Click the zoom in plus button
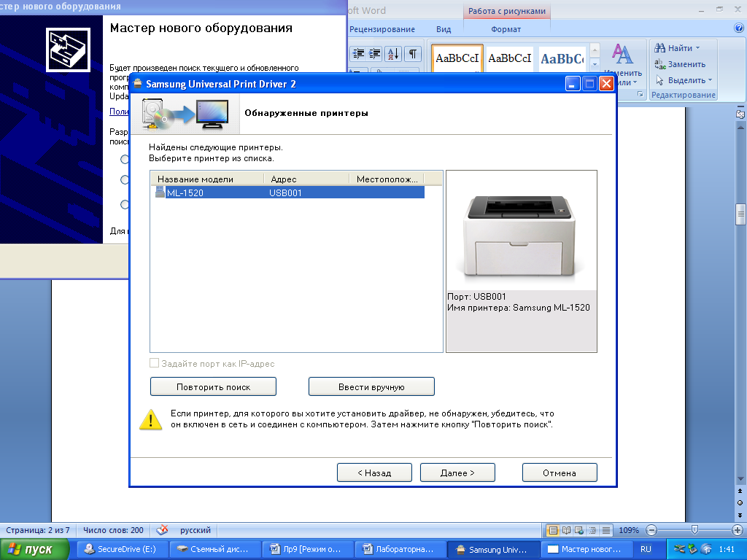The height and width of the screenshot is (560, 747). (x=737, y=530)
